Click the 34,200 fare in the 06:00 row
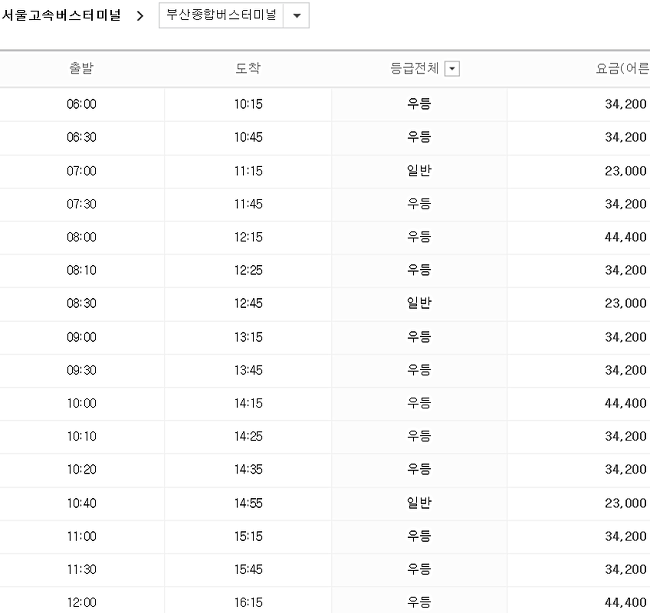Screen dimensions: 650x613 click(x=626, y=104)
